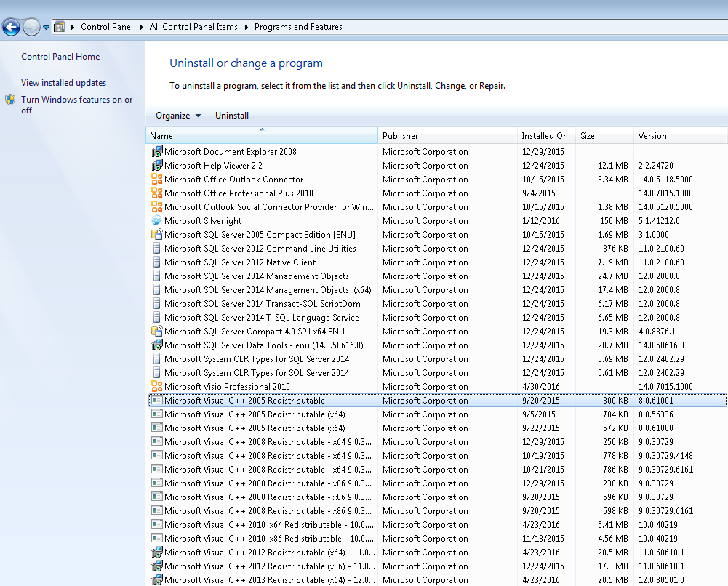The height and width of the screenshot is (586, 728).
Task: Click Uninstall or change a program heading
Action: pos(246,63)
